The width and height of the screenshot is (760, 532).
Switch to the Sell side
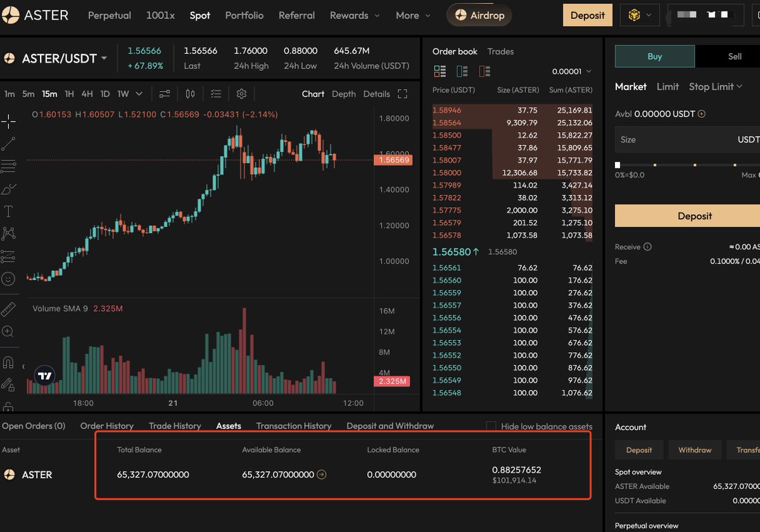[734, 56]
